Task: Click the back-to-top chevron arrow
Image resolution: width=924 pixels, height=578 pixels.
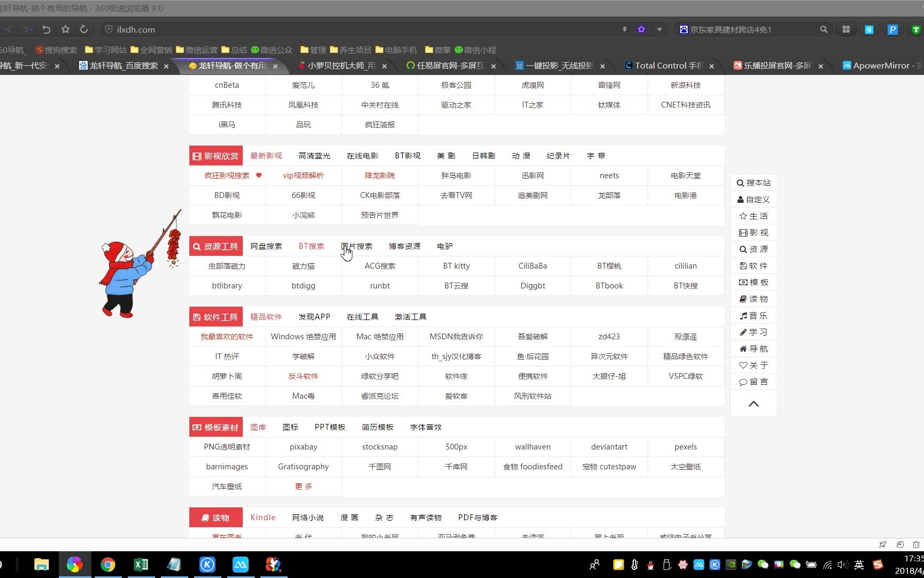Action: pyautogui.click(x=753, y=404)
